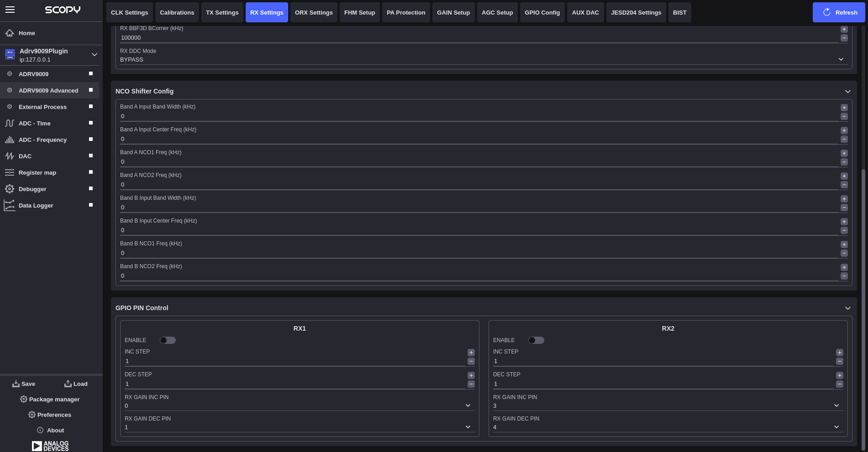868x452 pixels.
Task: Increment Band A NCO1 Freq value
Action: point(844,153)
